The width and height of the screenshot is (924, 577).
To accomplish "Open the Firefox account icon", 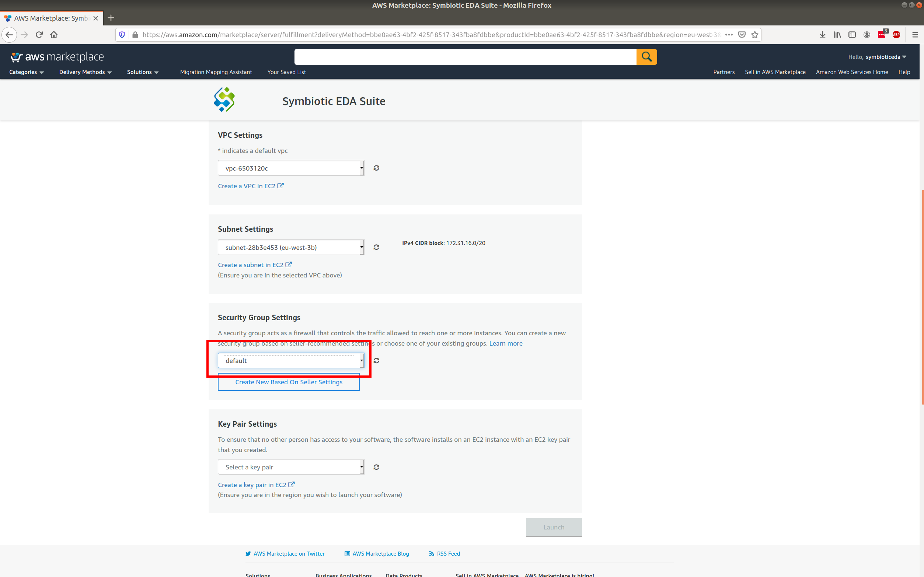I will [x=867, y=35].
